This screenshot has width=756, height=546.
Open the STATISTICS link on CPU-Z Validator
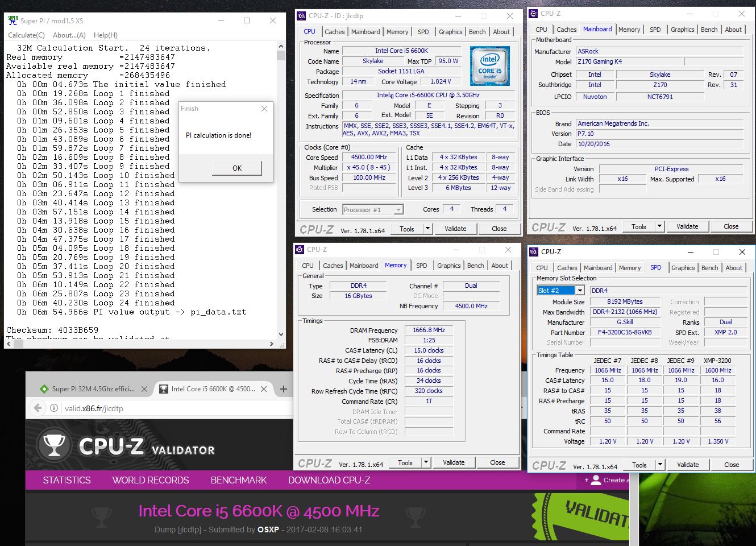[x=67, y=480]
